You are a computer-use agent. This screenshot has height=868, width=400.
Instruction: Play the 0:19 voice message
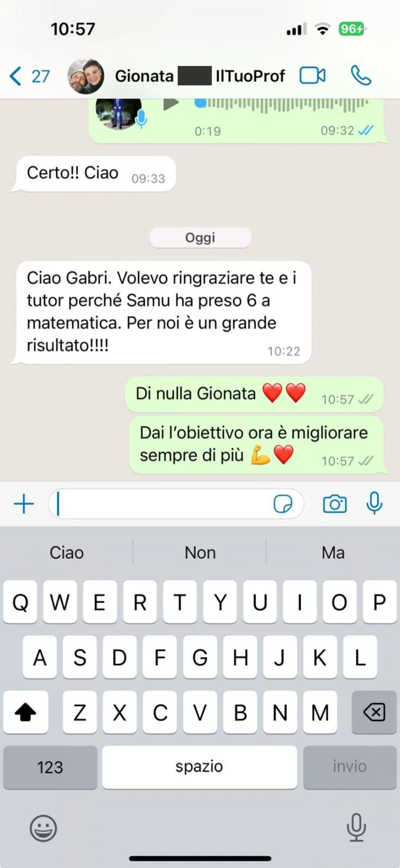click(x=171, y=104)
